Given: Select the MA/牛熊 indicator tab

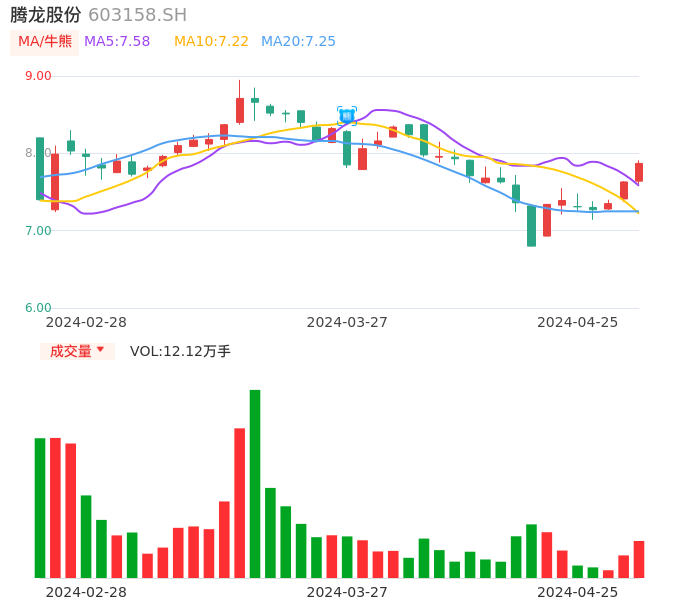Looking at the screenshot, I should (x=45, y=42).
